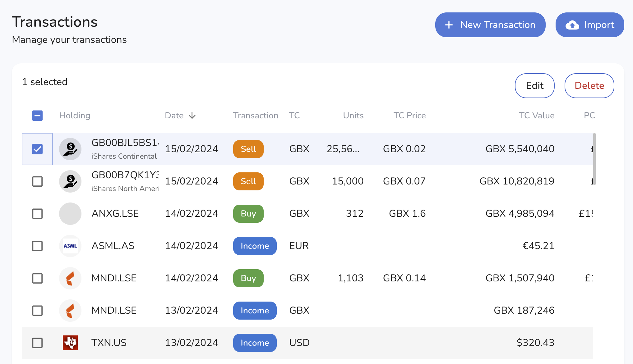Sort by the Transaction column header

(256, 116)
